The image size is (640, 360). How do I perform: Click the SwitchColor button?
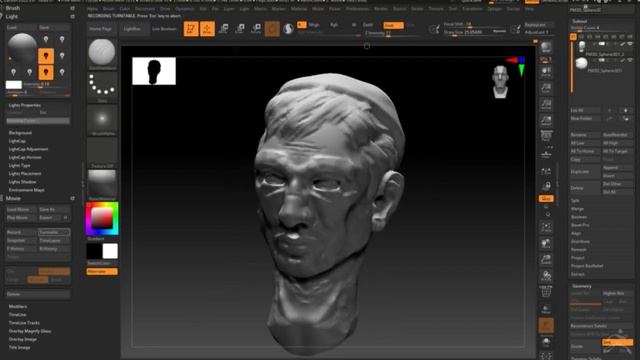[x=102, y=263]
